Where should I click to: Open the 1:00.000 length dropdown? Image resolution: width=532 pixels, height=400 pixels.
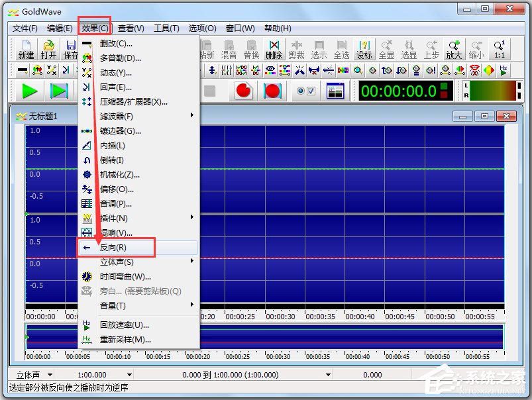coord(129,375)
